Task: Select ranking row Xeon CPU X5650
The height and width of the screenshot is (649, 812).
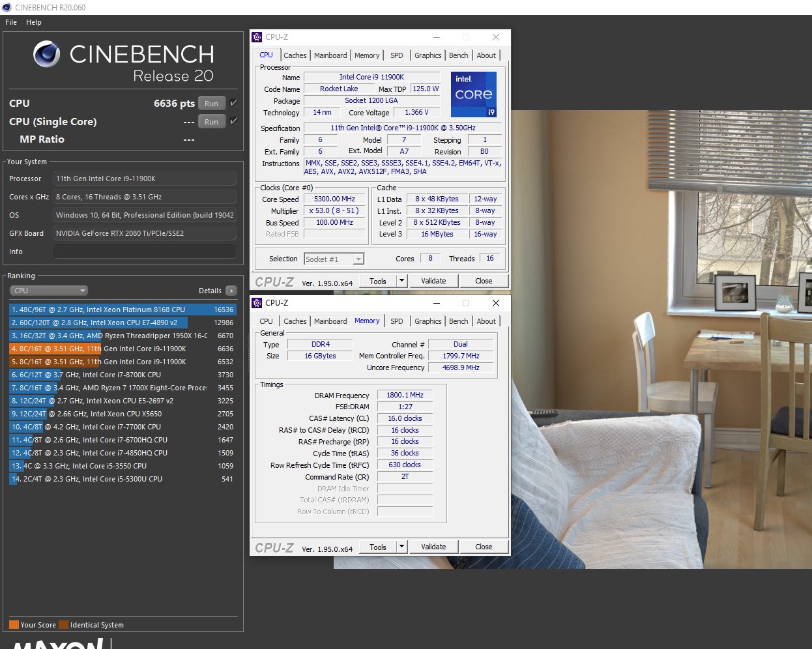Action: click(x=123, y=414)
